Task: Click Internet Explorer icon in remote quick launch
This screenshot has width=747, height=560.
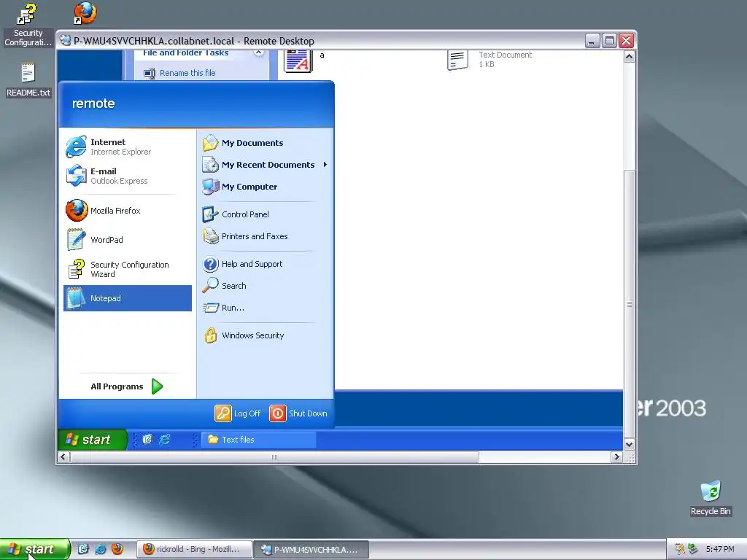Action: [x=164, y=440]
